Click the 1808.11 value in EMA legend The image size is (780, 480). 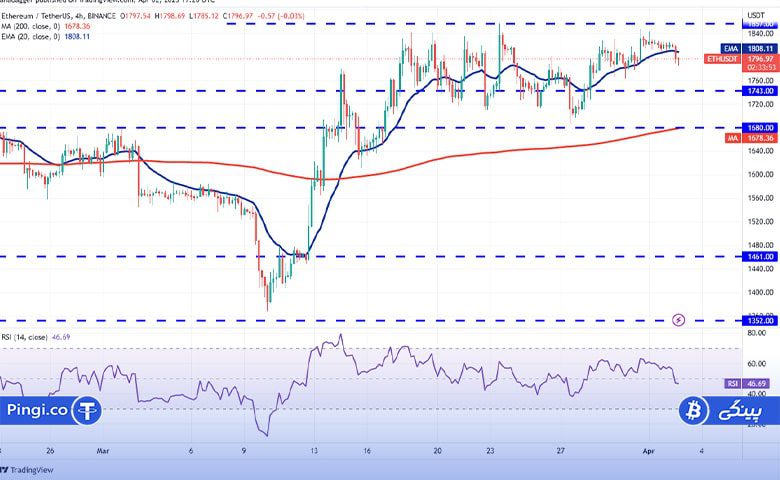tap(77, 36)
